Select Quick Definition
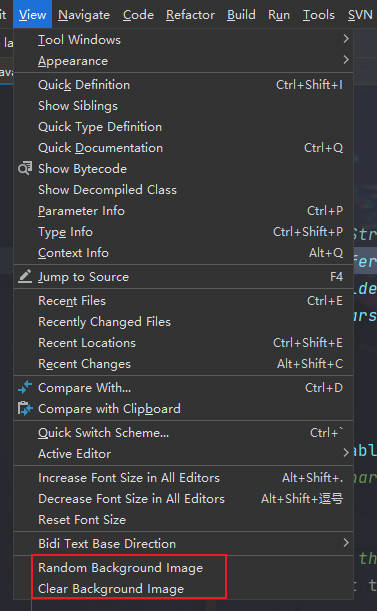Screen dimensions: 377x611 pyautogui.click(x=184, y=85)
